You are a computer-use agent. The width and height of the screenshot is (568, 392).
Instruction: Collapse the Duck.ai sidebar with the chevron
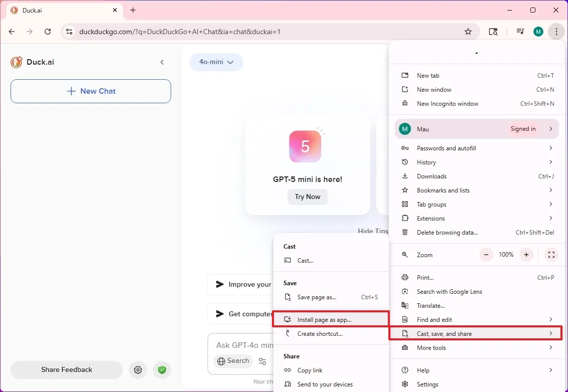(162, 62)
